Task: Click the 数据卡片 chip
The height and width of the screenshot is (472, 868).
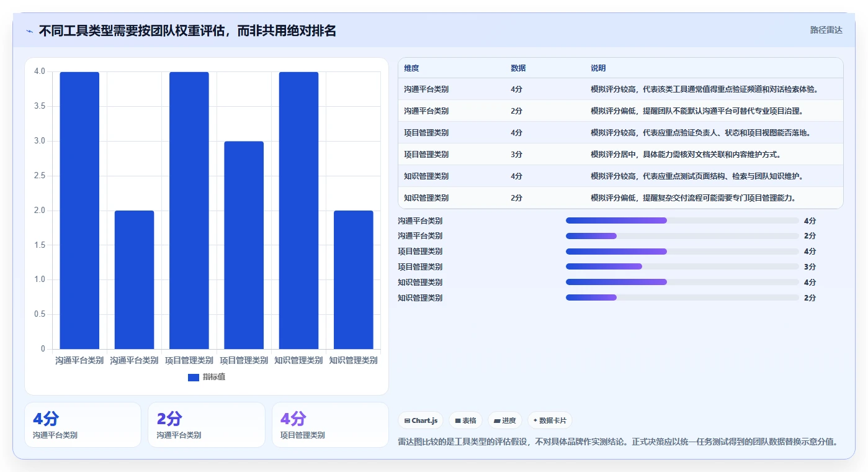Action: click(550, 420)
